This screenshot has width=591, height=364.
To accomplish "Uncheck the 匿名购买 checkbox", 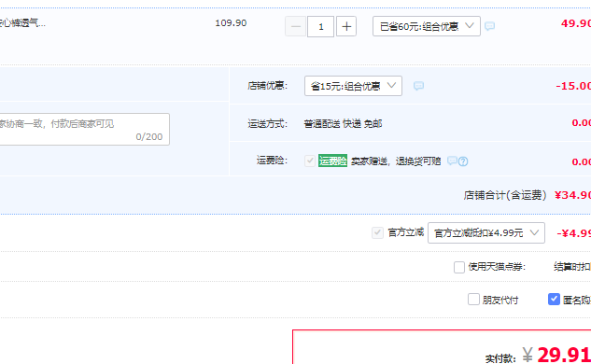I will click(x=554, y=300).
